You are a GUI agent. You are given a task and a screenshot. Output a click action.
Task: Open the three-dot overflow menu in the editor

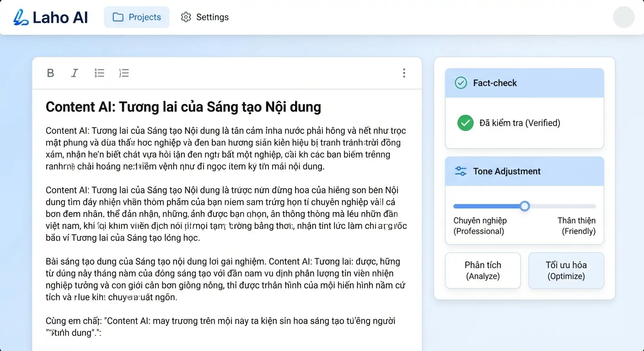click(x=404, y=73)
